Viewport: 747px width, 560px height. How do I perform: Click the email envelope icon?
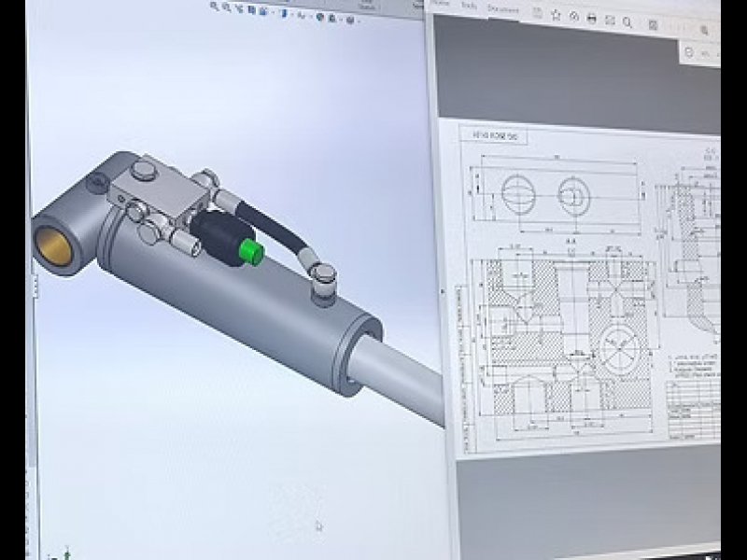click(x=610, y=21)
